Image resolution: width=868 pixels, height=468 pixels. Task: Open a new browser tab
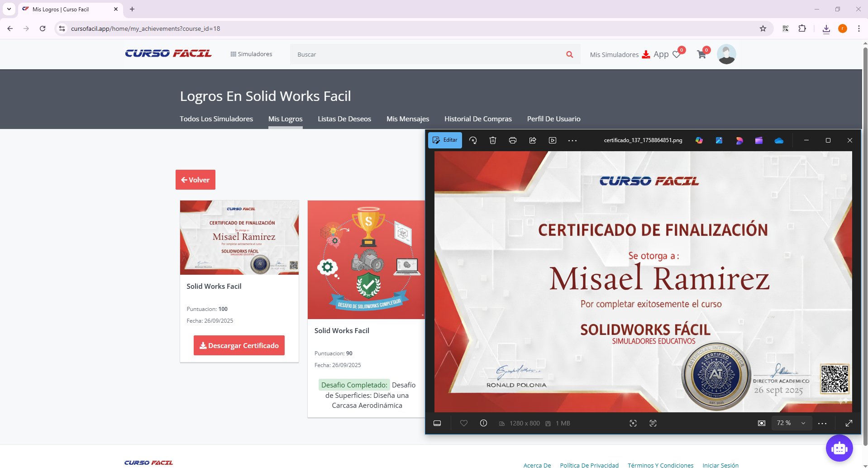pyautogui.click(x=132, y=9)
